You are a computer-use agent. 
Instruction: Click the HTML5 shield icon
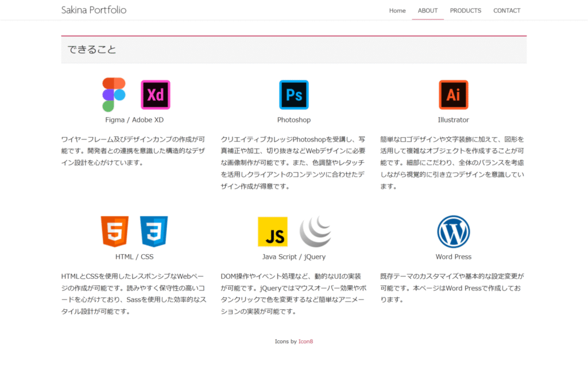(115, 231)
